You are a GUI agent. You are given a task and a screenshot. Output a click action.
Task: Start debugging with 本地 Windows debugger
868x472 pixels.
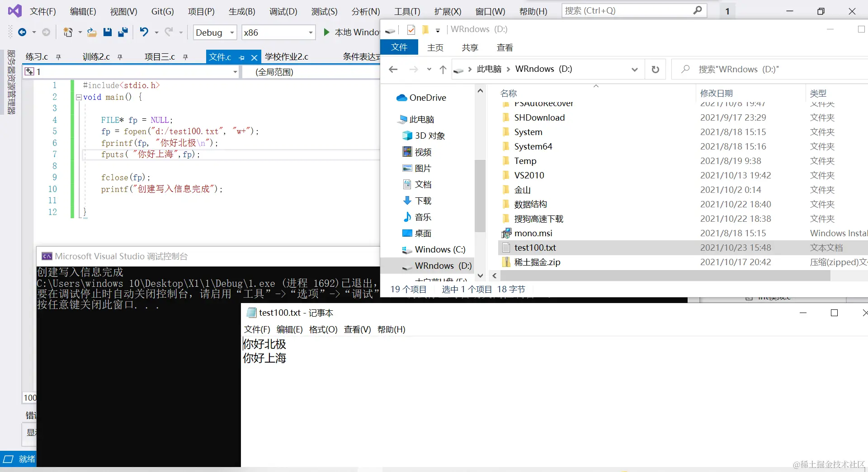tap(325, 32)
